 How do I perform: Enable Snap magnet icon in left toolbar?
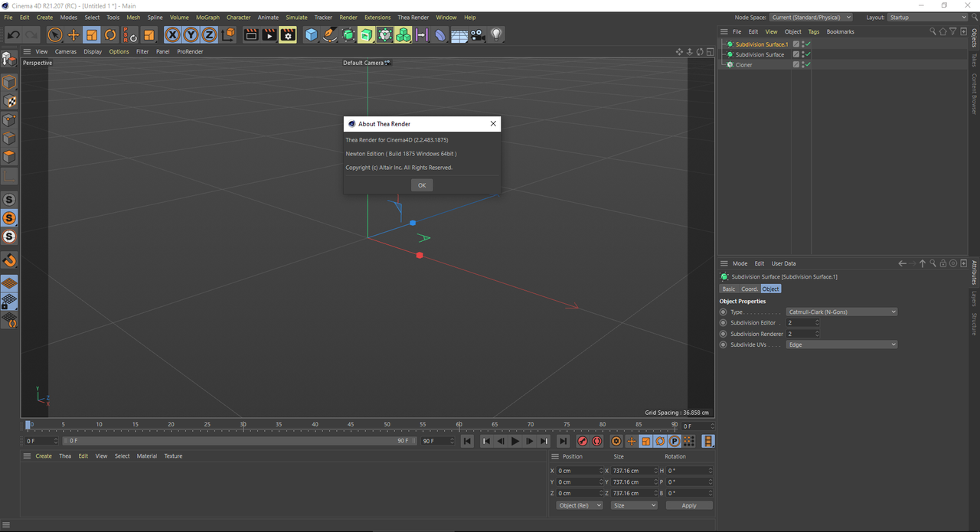coord(8,260)
